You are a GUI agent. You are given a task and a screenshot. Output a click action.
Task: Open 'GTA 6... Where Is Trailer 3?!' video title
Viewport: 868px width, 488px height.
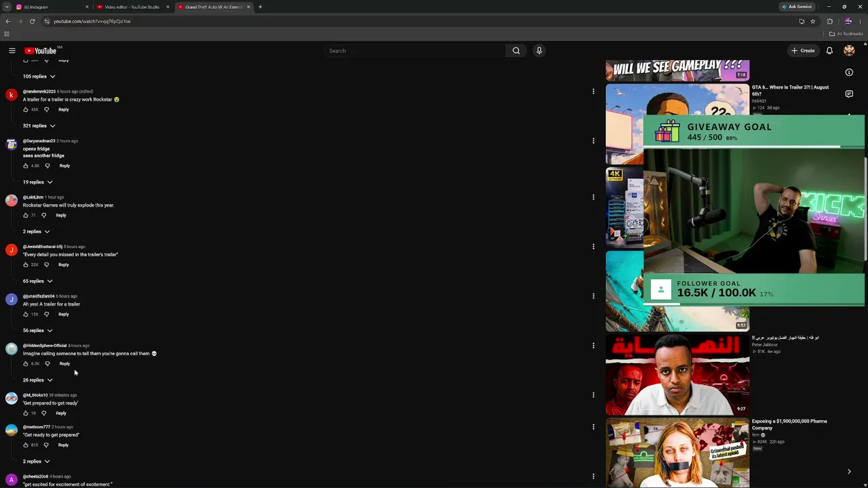click(791, 90)
